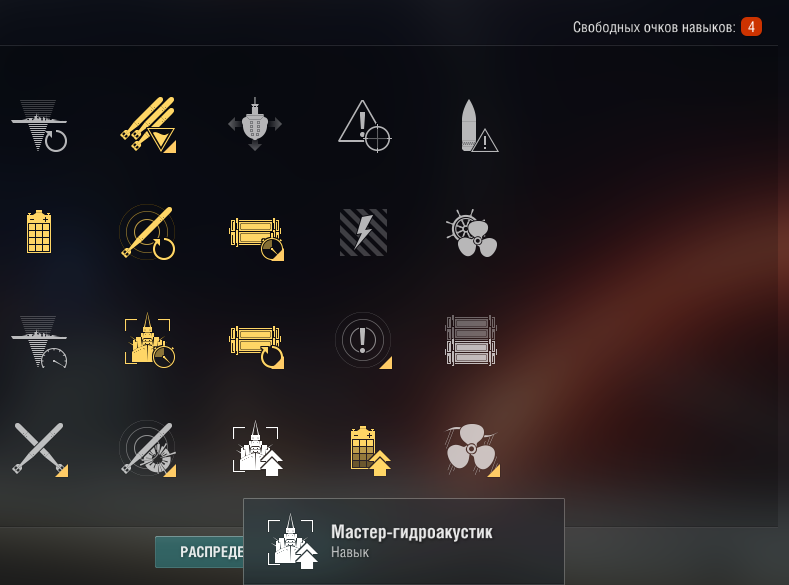
Task: Select the stacked gray torpedo tubes skill
Action: click(x=471, y=341)
